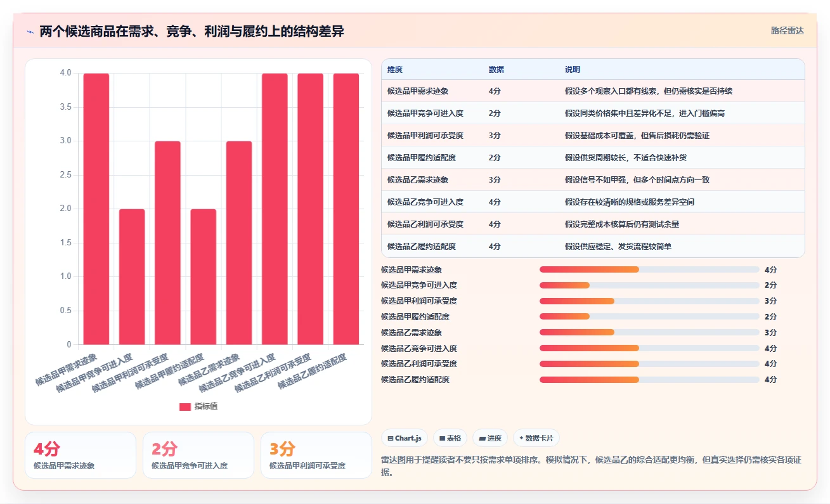The image size is (830, 504).
Task: Click the 维度 column header
Action: pos(395,70)
